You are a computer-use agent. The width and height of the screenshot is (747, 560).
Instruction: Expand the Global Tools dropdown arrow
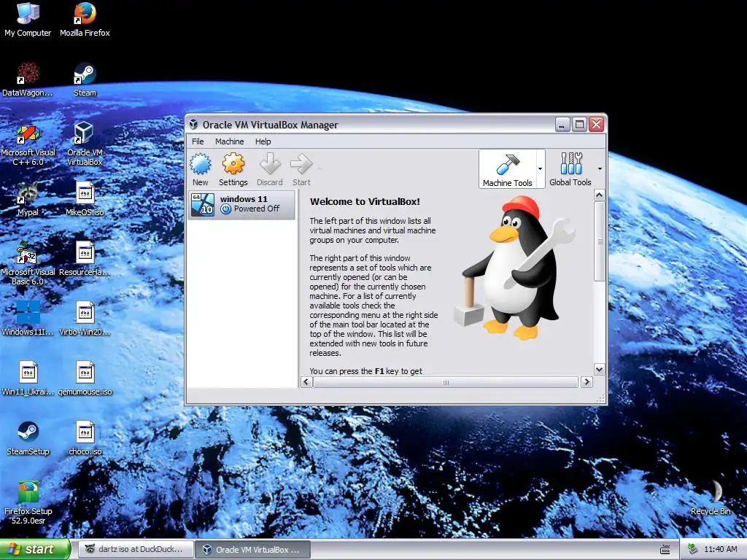tap(600, 168)
